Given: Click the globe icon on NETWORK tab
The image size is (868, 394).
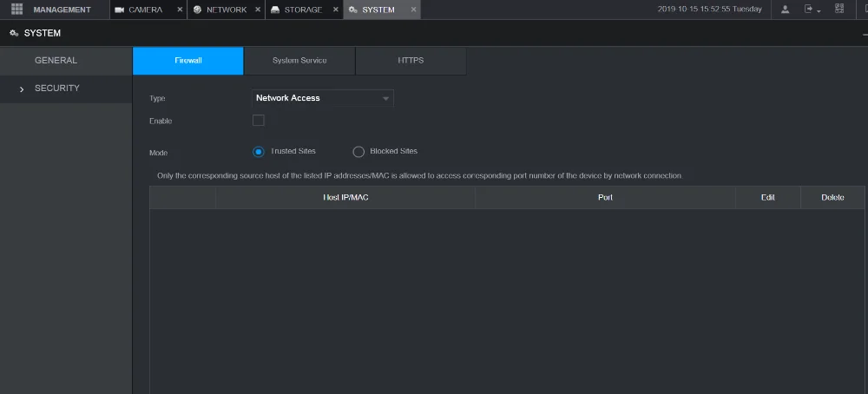Looking at the screenshot, I should tap(197, 10).
